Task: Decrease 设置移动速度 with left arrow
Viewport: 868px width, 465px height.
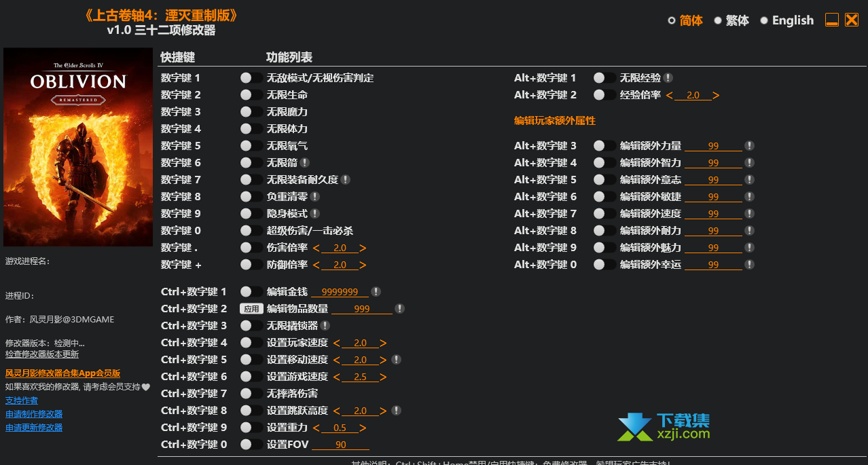Action: pyautogui.click(x=337, y=360)
